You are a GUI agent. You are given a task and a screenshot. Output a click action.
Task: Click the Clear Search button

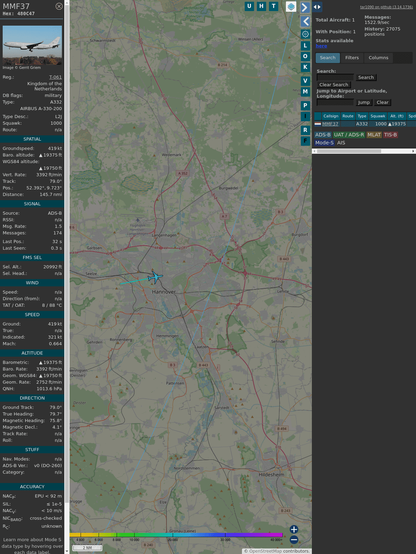[x=334, y=85]
